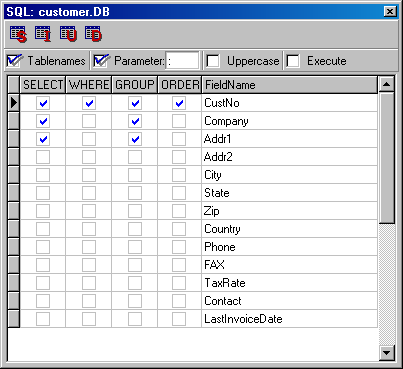Click the SELECT column header

coord(43,85)
